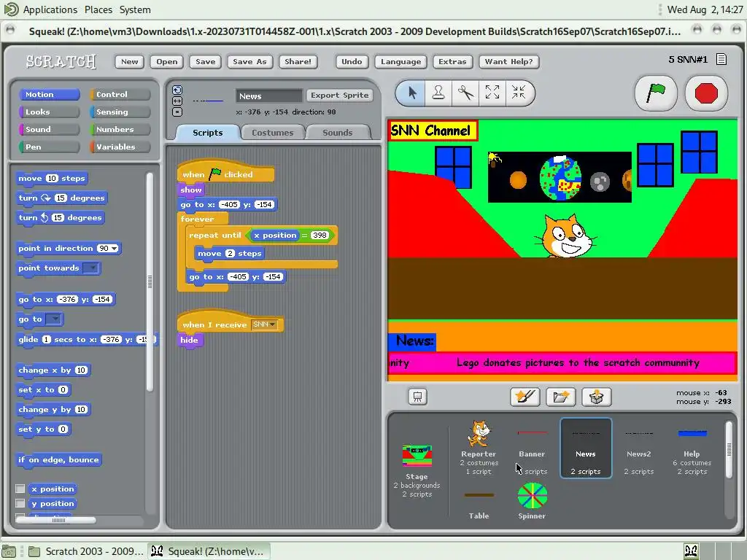747x560 pixels.
Task: Select the arrow pointer tool
Action: coord(412,93)
